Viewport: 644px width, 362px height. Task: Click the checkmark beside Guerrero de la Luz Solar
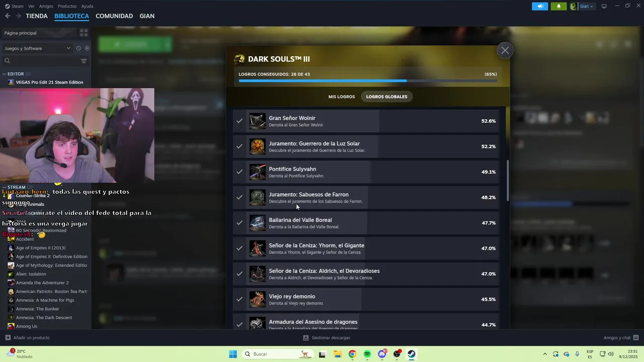click(x=239, y=146)
